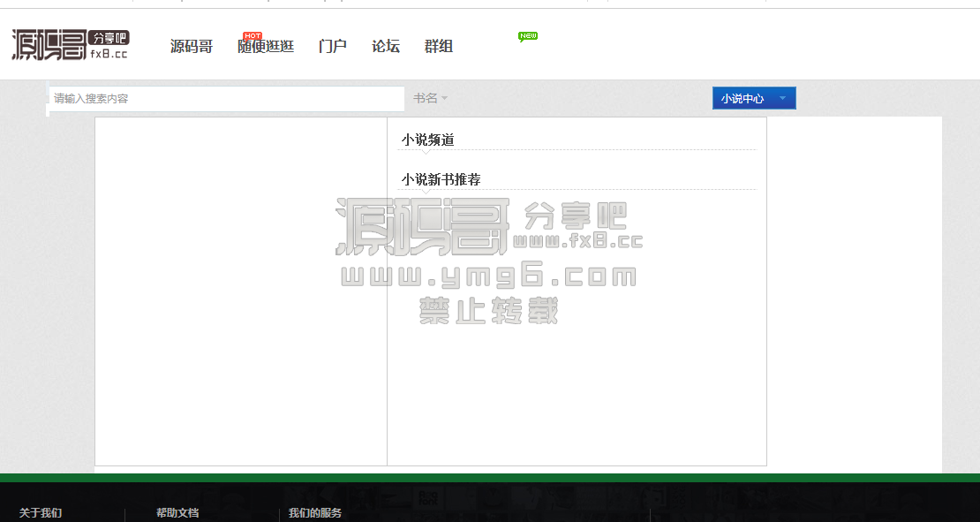Focus the 请输入搜索内容 search box
The image size is (980, 522).
(226, 99)
